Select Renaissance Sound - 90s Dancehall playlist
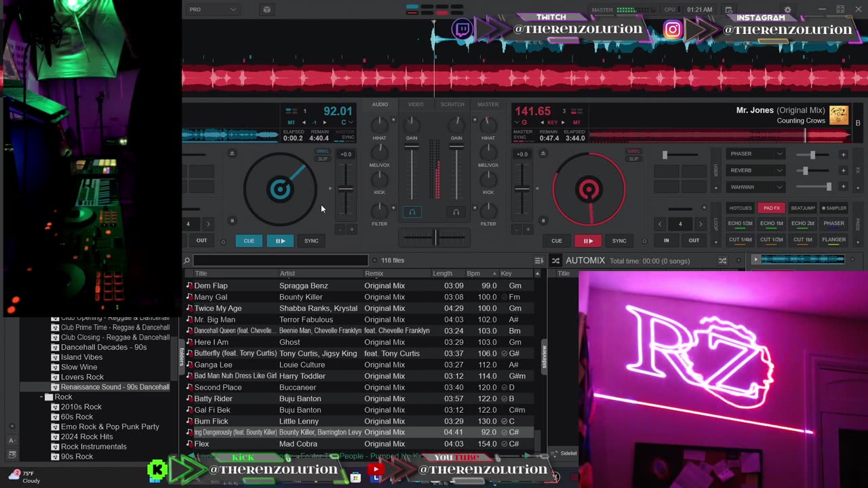The image size is (868, 488). pos(115,387)
